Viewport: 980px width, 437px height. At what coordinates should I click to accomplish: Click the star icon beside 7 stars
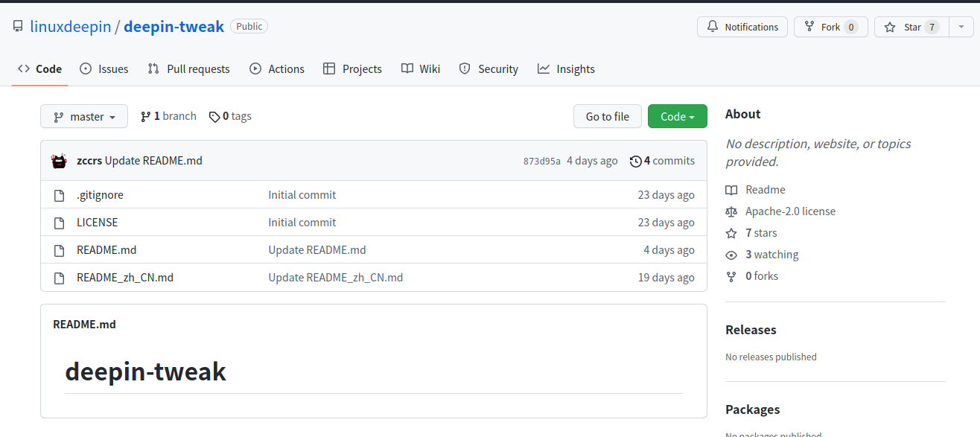(x=731, y=233)
